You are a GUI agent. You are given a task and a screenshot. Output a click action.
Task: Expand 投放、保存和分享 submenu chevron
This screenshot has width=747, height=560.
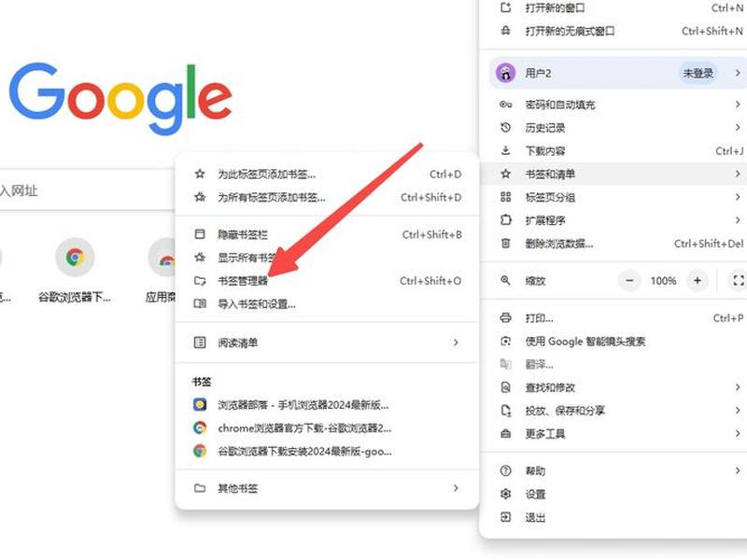738,411
